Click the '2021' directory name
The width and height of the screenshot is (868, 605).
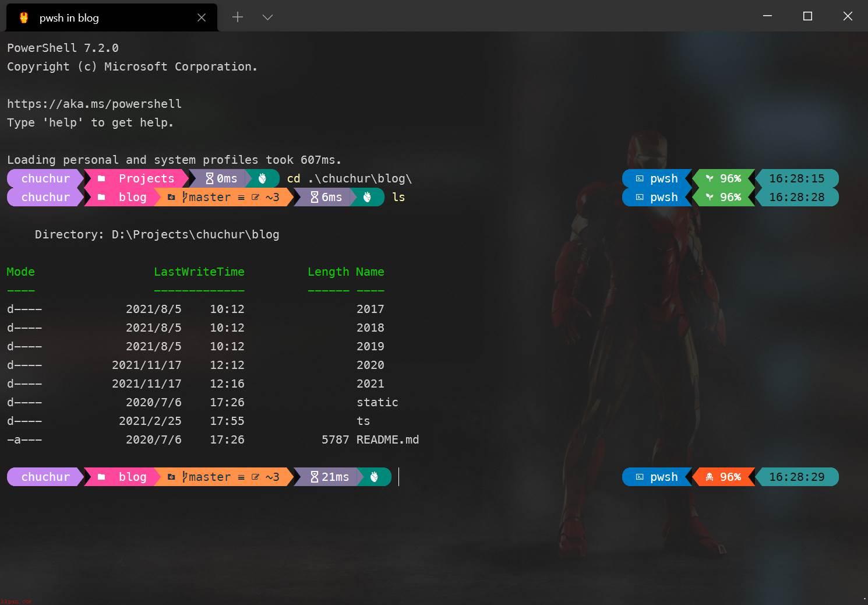(x=371, y=384)
